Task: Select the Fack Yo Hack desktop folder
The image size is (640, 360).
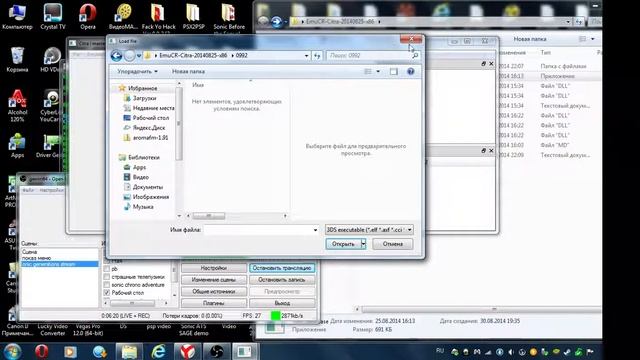Action: [x=158, y=16]
